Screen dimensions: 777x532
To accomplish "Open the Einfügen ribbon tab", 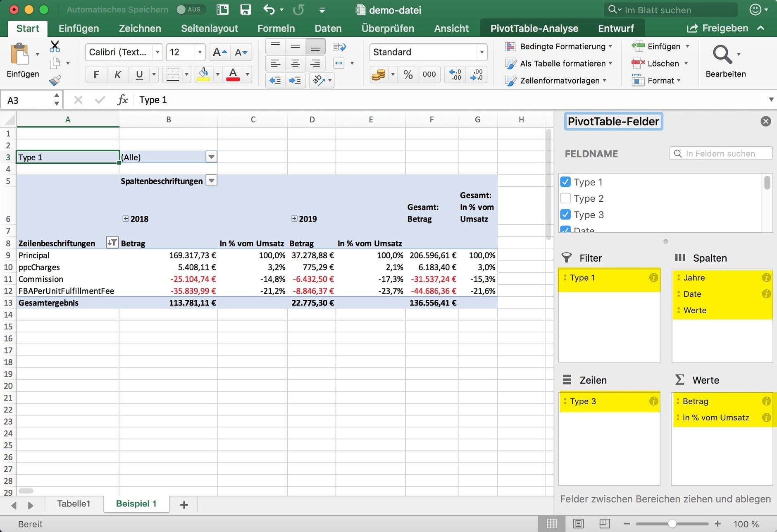I will [x=79, y=28].
